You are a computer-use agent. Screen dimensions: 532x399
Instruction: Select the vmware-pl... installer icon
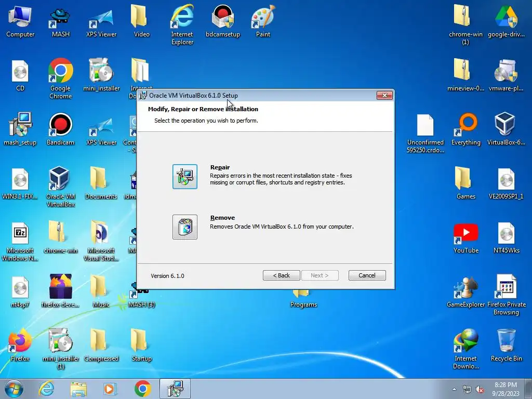tap(506, 75)
